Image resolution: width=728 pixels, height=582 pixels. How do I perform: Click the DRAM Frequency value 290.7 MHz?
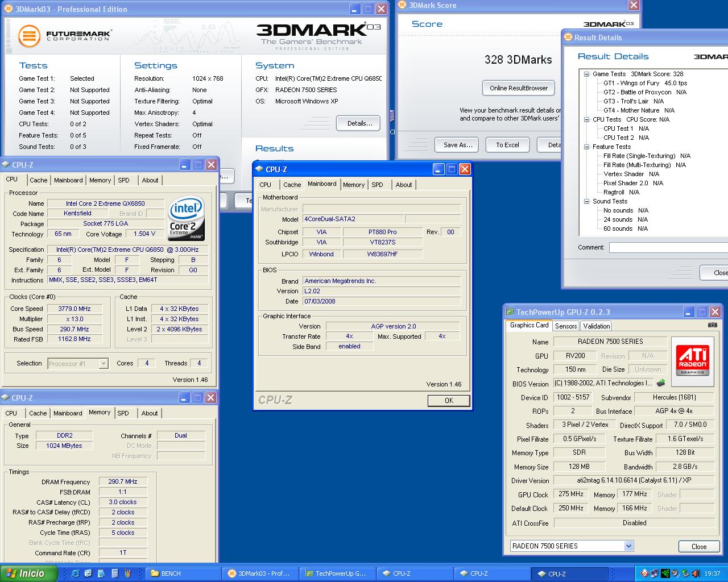click(122, 481)
